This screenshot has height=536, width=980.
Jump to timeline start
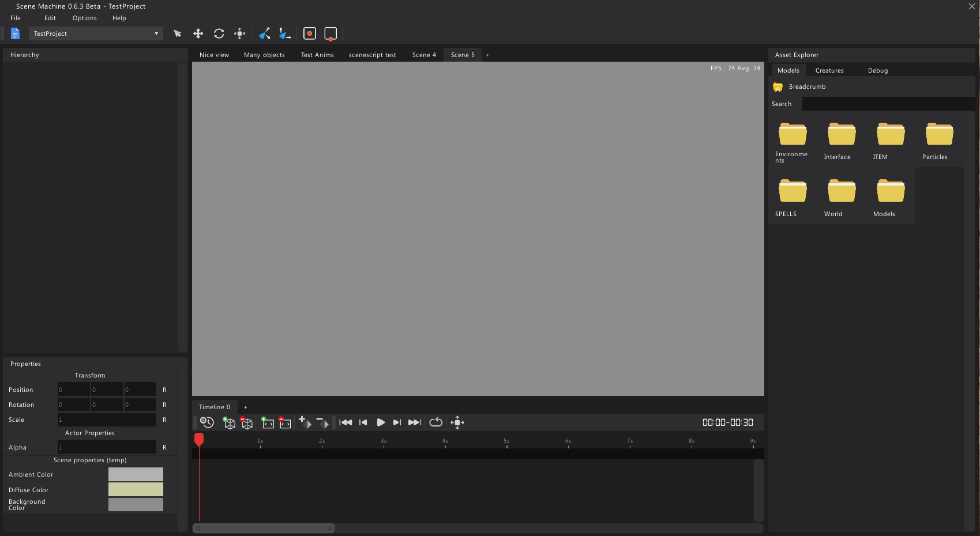coord(346,422)
